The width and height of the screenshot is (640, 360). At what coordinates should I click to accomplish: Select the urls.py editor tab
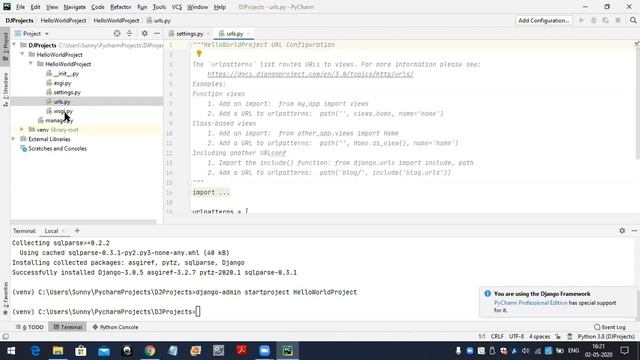(234, 34)
